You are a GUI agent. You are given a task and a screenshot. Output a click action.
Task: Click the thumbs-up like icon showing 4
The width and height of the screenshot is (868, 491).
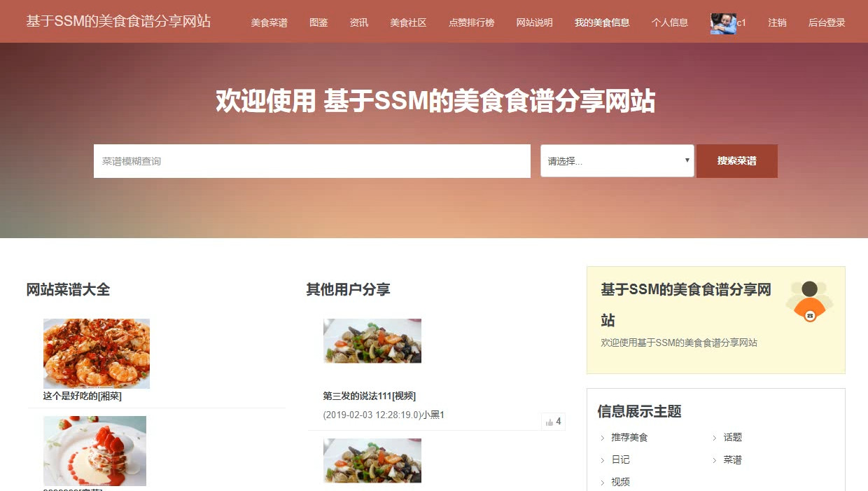pos(549,422)
